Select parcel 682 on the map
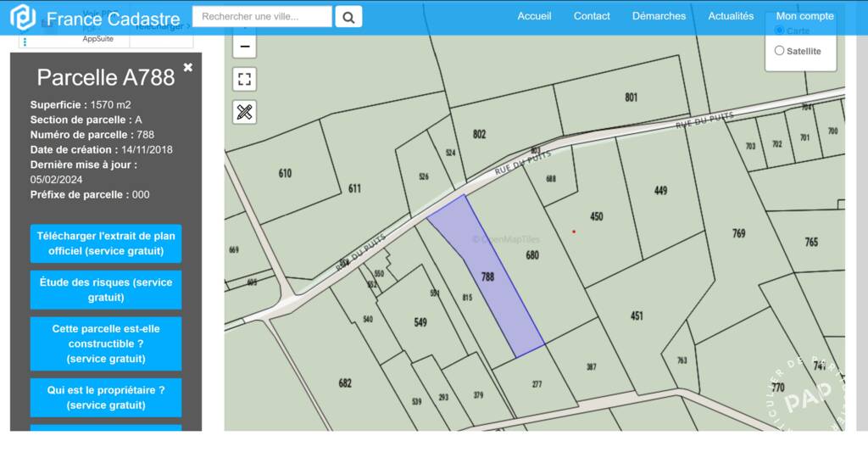 tap(345, 383)
